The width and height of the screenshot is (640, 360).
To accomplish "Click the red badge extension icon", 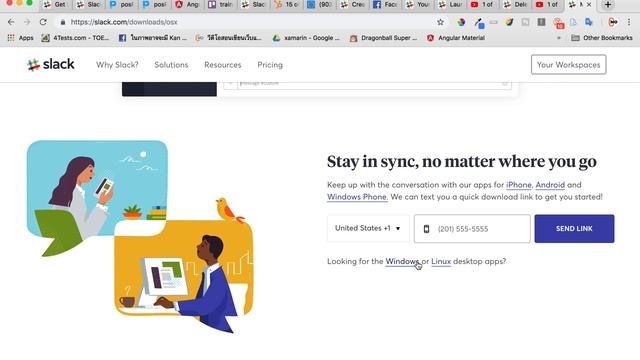I will click(x=558, y=23).
